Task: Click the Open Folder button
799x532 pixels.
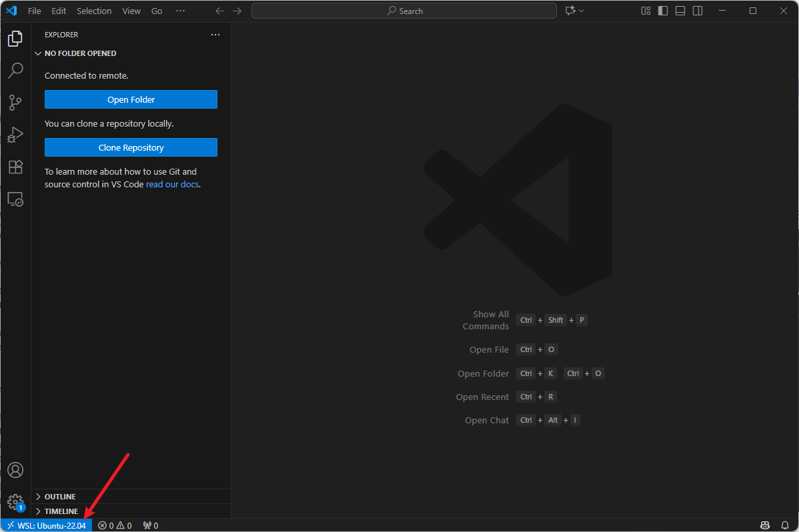Action: point(131,99)
